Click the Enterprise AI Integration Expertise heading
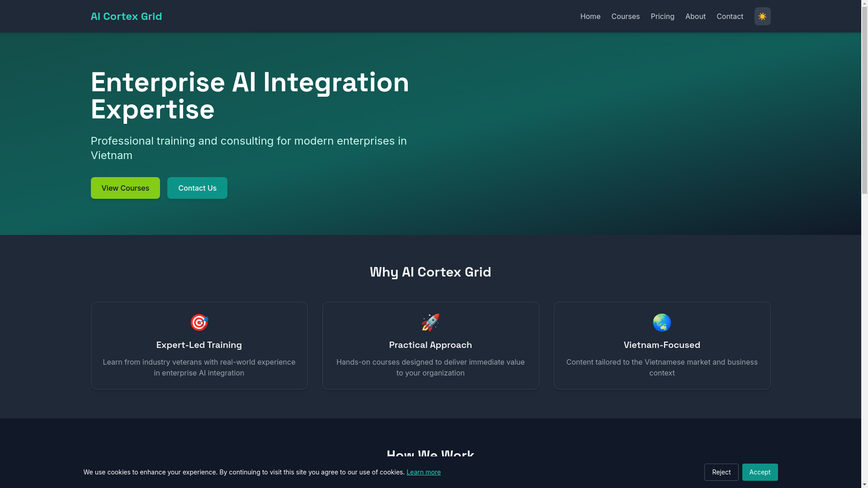 [x=250, y=96]
